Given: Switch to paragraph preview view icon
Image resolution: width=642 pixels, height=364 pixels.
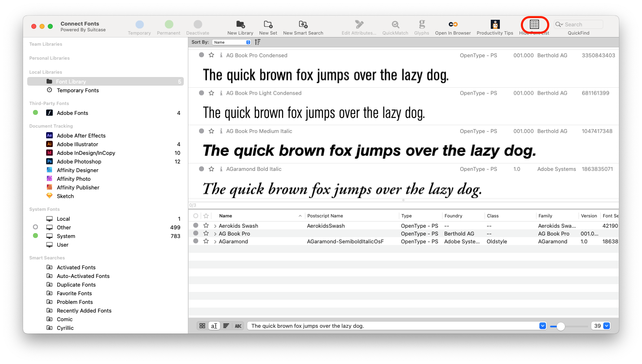Looking at the screenshot, I should point(226,326).
